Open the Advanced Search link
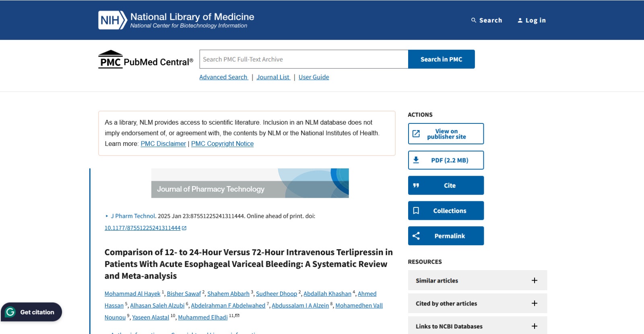This screenshot has width=644, height=334. tap(223, 77)
